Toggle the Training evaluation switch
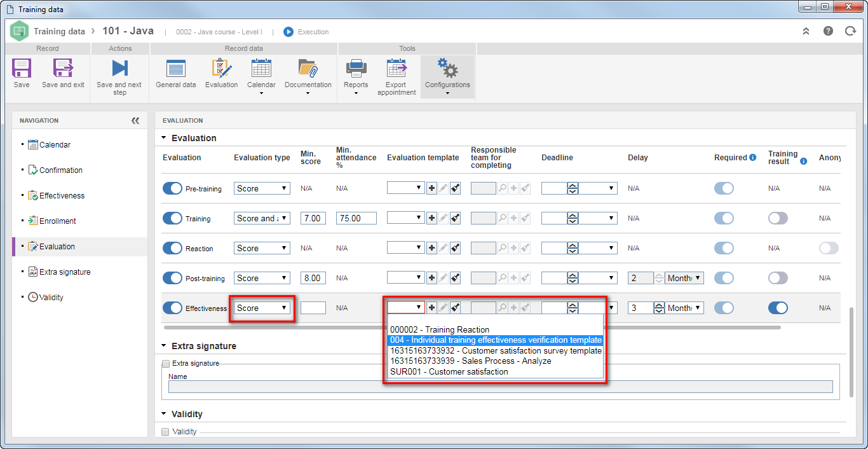 coord(173,218)
